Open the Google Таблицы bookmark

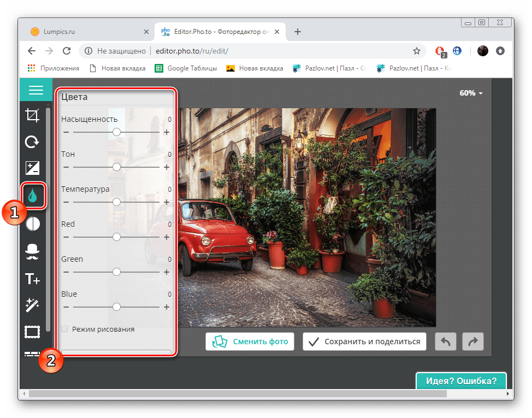tap(186, 68)
